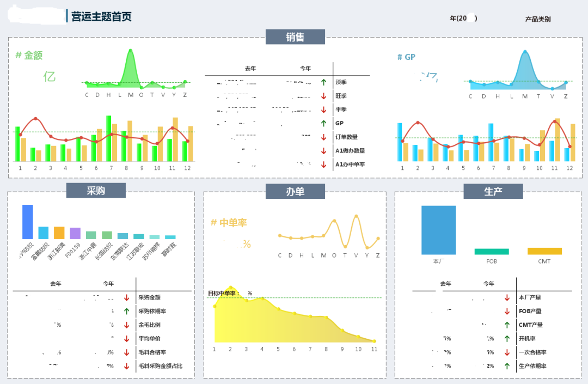Click the 订单数量 row label
The height and width of the screenshot is (384, 588).
click(346, 137)
